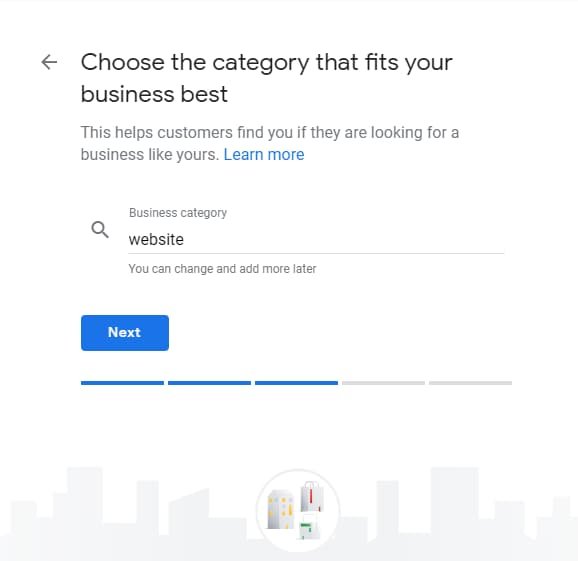Click the blue Next button
The image size is (578, 561).
pyautogui.click(x=125, y=333)
